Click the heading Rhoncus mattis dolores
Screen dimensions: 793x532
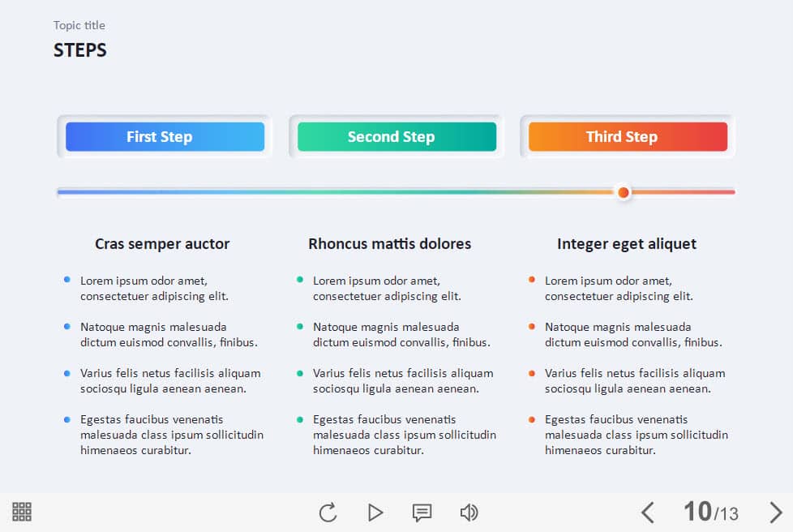pos(389,243)
